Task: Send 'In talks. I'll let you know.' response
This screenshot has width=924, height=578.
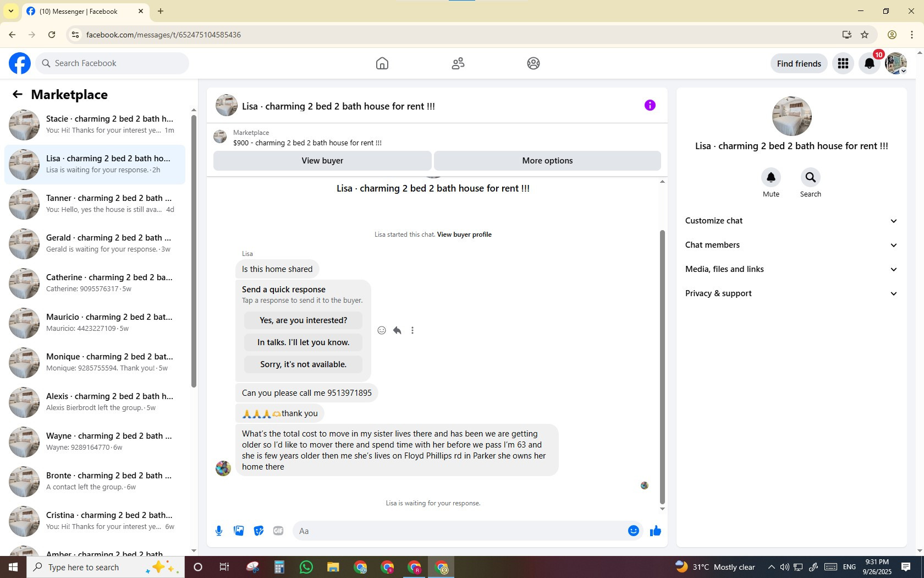Action: click(303, 342)
